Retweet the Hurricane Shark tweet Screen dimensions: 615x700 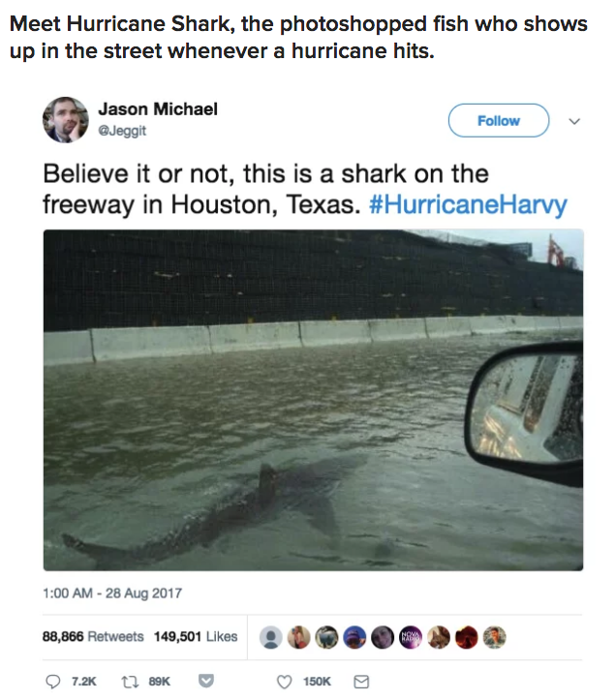pos(127,682)
